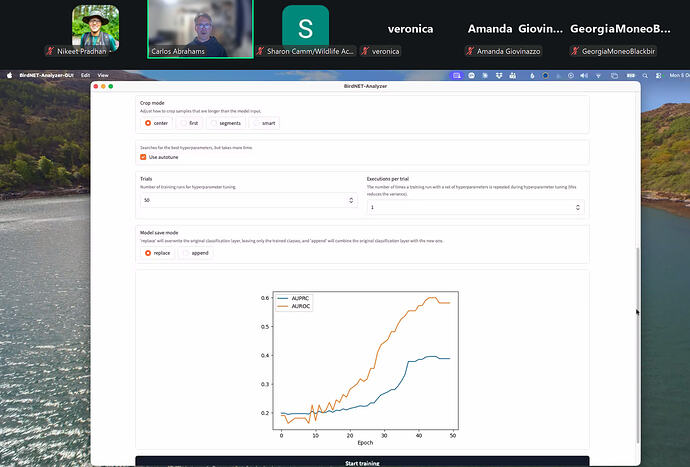Select append model save mode
Screen dimensions: 690x467
(196, 253)
